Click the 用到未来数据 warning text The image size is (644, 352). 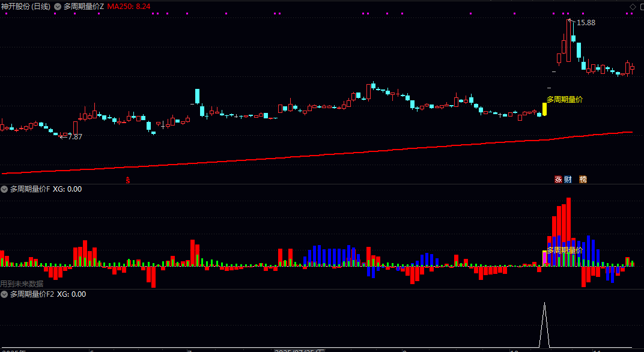coord(22,284)
